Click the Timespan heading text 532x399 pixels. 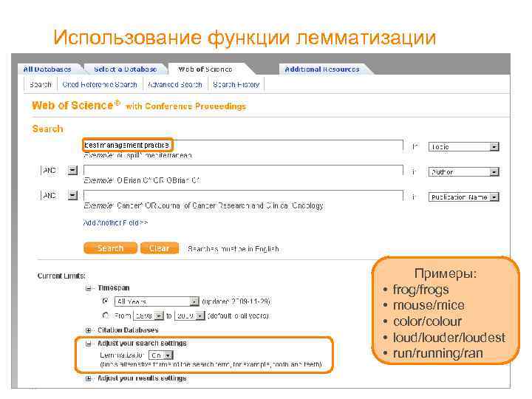pyautogui.click(x=114, y=288)
